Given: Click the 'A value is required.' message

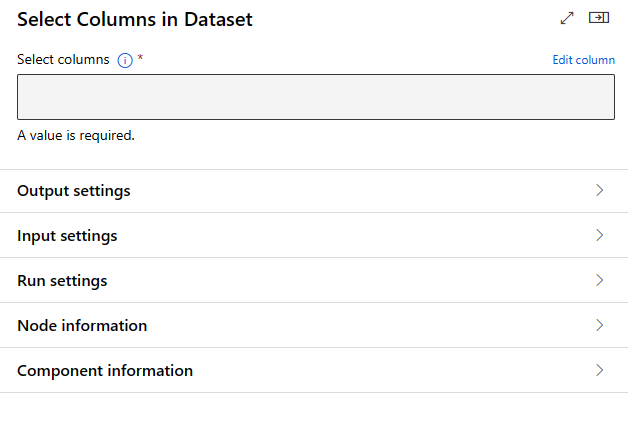Looking at the screenshot, I should click(x=76, y=135).
